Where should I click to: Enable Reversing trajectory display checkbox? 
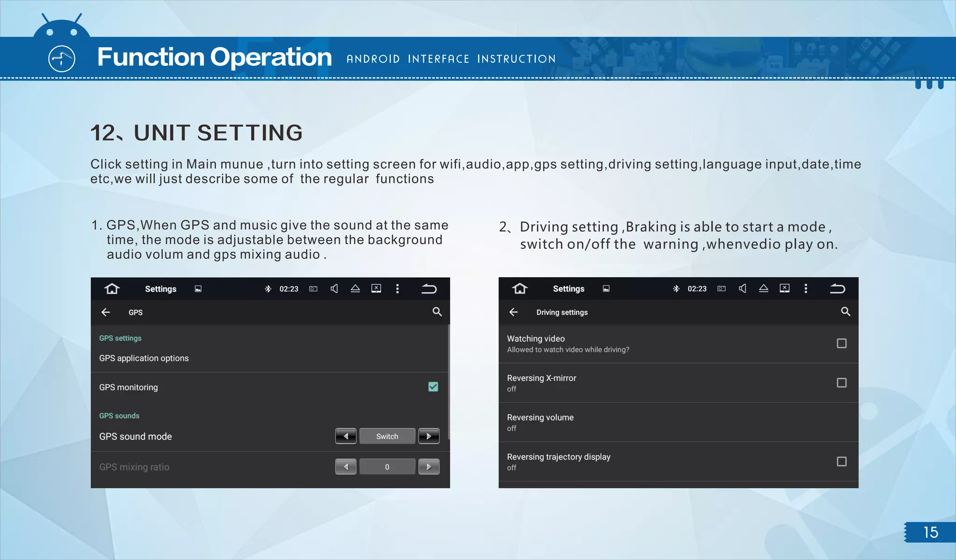point(842,462)
